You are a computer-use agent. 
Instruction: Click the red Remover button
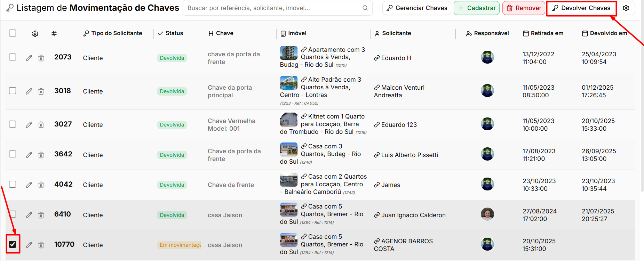coord(524,8)
